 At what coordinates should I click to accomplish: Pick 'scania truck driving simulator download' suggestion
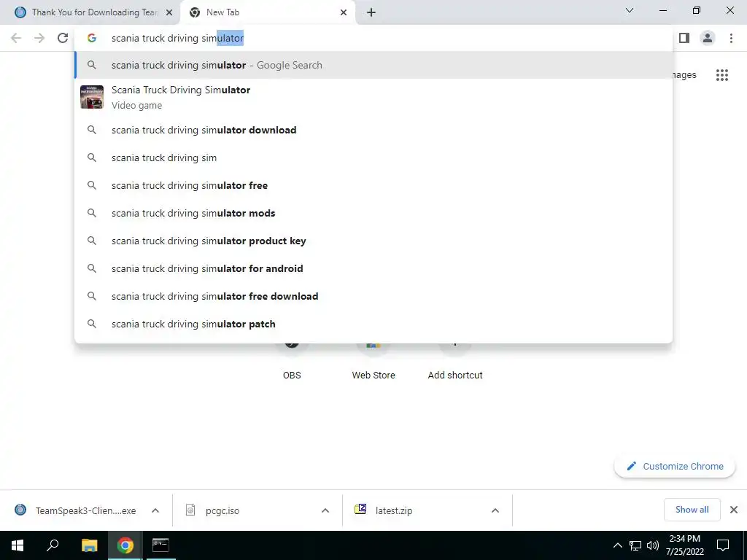(x=373, y=130)
